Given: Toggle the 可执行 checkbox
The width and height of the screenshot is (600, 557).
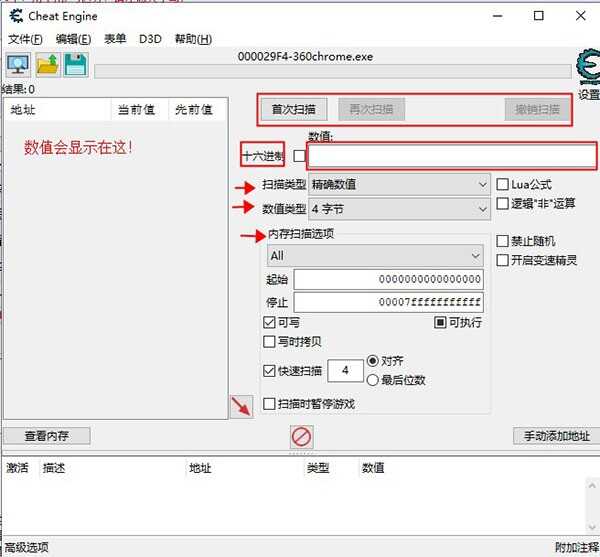Looking at the screenshot, I should coord(440,322).
